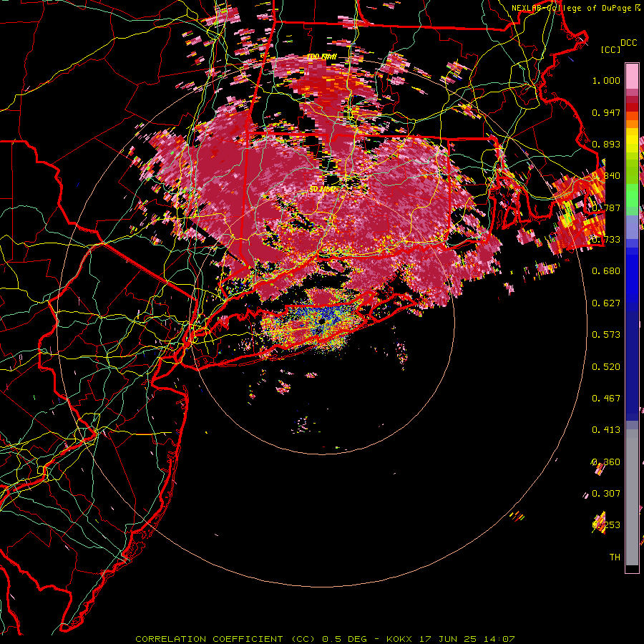The height and width of the screenshot is (644, 644).
Task: Click the 0.787 legend value
Action: pos(606,208)
